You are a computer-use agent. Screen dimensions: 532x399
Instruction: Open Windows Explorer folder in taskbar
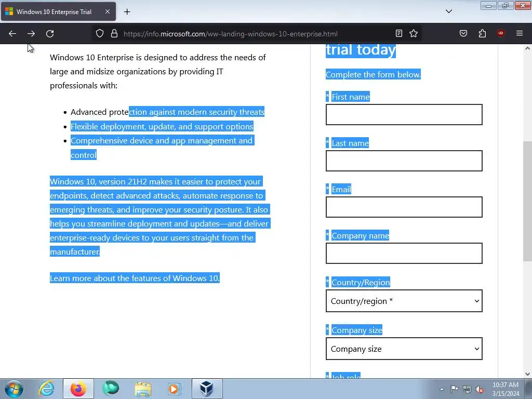click(x=143, y=389)
